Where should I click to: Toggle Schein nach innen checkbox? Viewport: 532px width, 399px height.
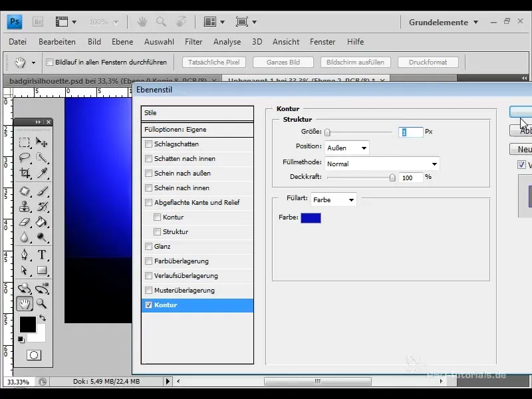[x=148, y=188]
